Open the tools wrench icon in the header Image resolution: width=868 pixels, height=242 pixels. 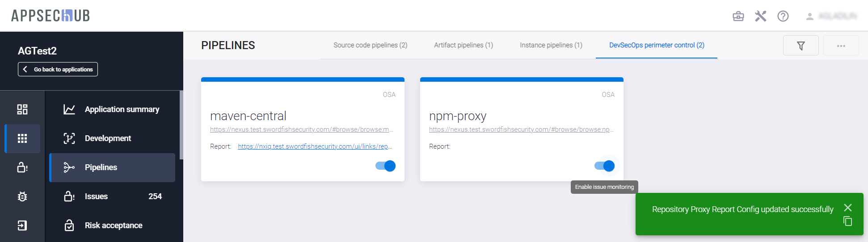pos(761,17)
